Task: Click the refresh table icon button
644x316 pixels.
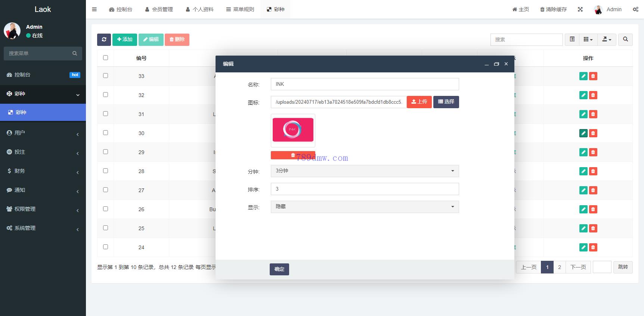Action: 104,40
